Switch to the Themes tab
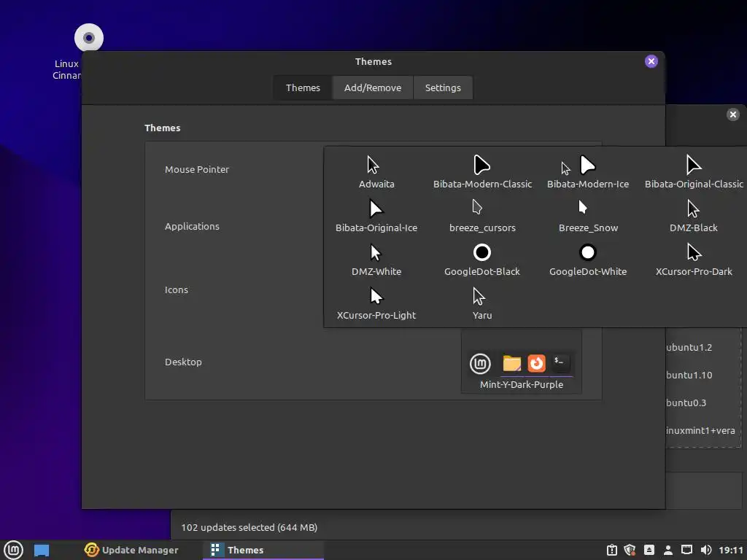 [303, 87]
